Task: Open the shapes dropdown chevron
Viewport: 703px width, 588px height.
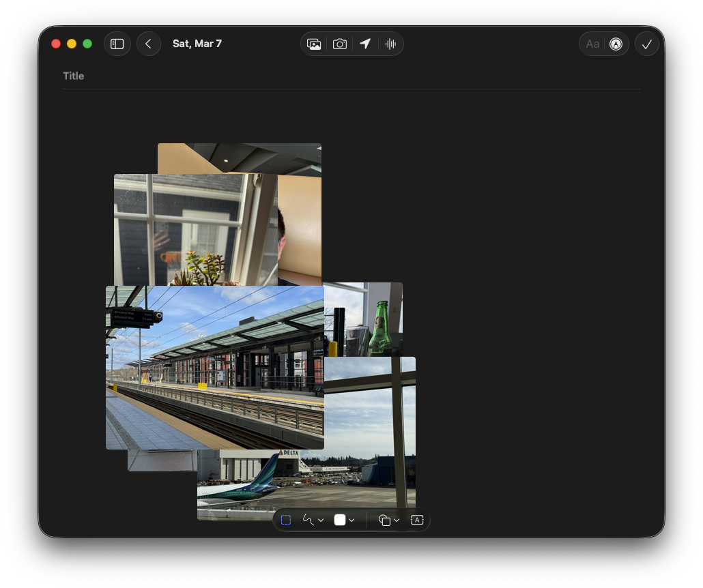Action: click(x=397, y=520)
